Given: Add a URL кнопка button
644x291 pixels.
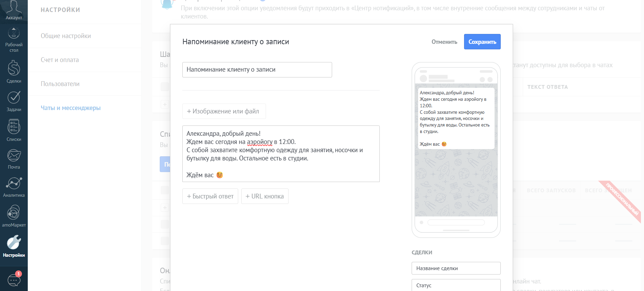Looking at the screenshot, I should [265, 196].
